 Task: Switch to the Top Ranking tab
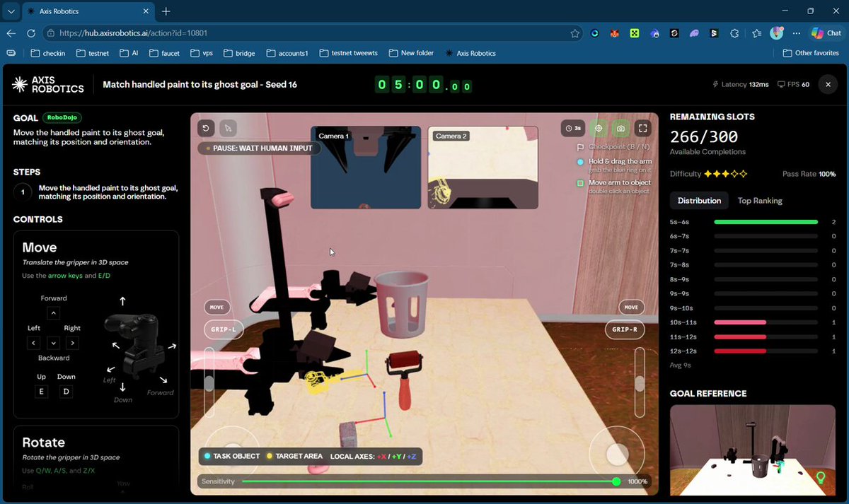(760, 201)
